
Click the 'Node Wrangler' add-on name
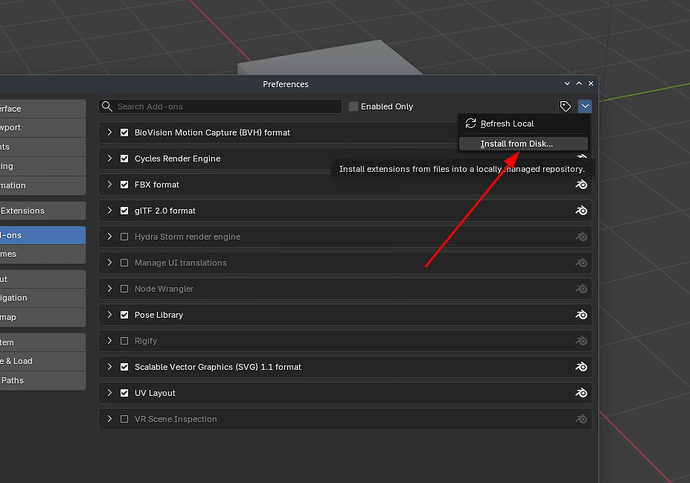[x=164, y=289]
